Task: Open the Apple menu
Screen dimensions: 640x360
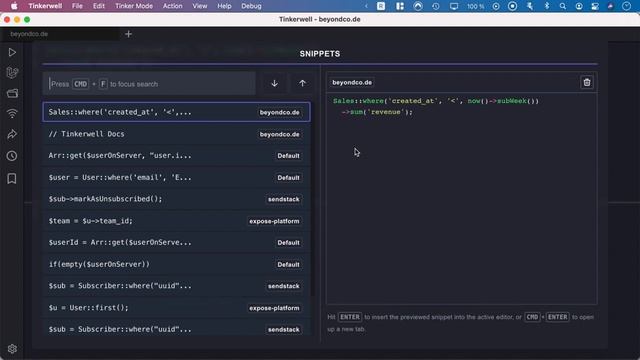Action: pyautogui.click(x=14, y=6)
